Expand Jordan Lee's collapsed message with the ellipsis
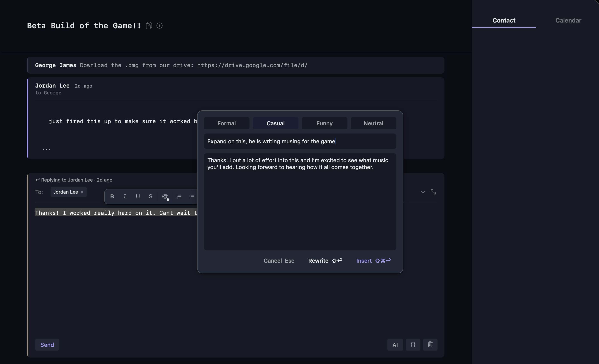 pyautogui.click(x=46, y=149)
